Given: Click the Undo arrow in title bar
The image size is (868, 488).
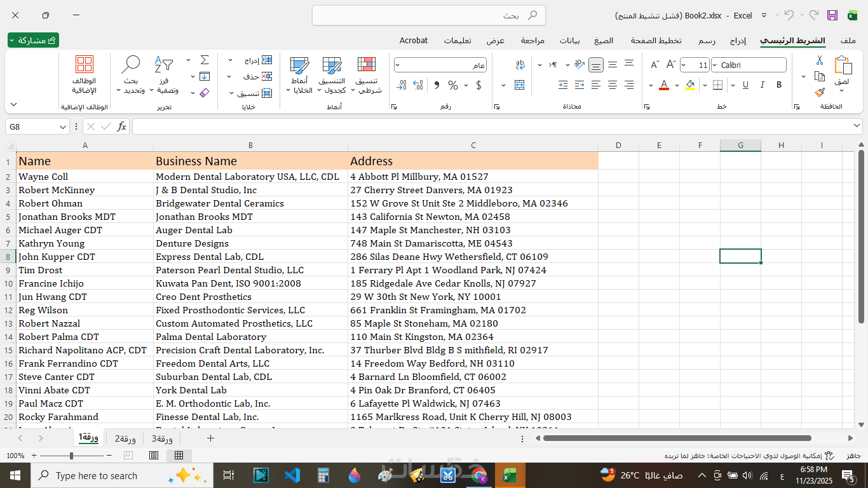Looking at the screenshot, I should [x=789, y=15].
